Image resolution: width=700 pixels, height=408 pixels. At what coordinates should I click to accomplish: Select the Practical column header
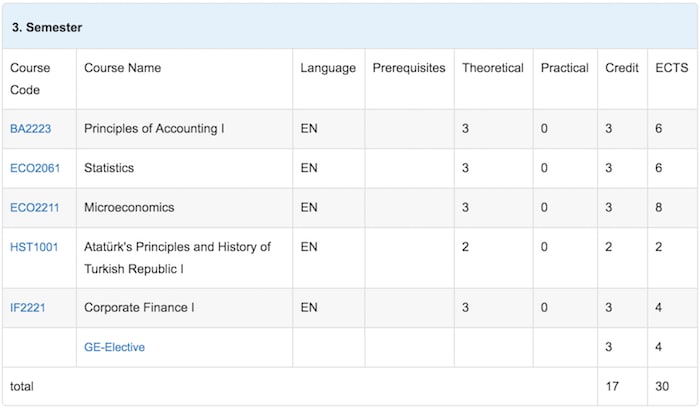(565, 68)
